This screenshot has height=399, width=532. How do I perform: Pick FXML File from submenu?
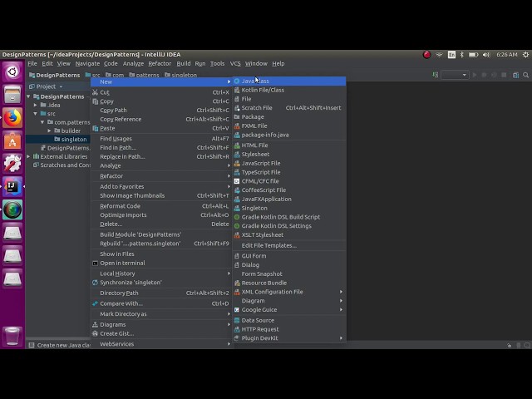289,126
